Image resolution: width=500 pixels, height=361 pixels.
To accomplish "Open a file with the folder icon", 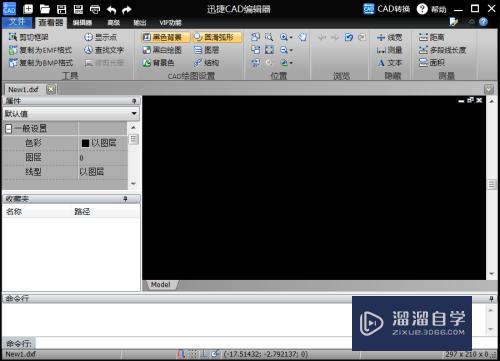I will point(45,9).
